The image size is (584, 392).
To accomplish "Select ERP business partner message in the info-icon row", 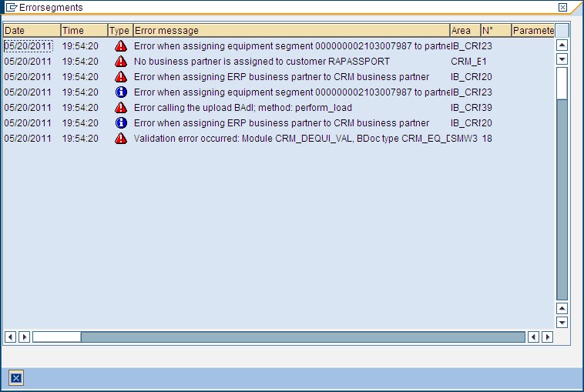I will coord(281,123).
